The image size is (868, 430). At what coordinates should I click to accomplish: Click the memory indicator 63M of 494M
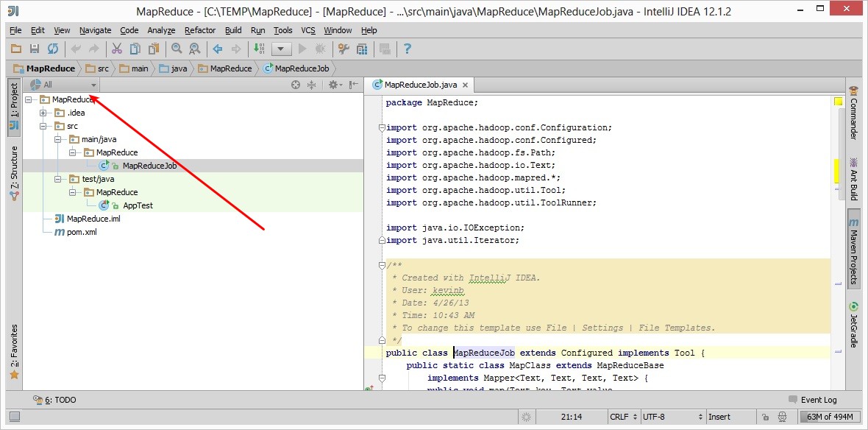coord(828,417)
